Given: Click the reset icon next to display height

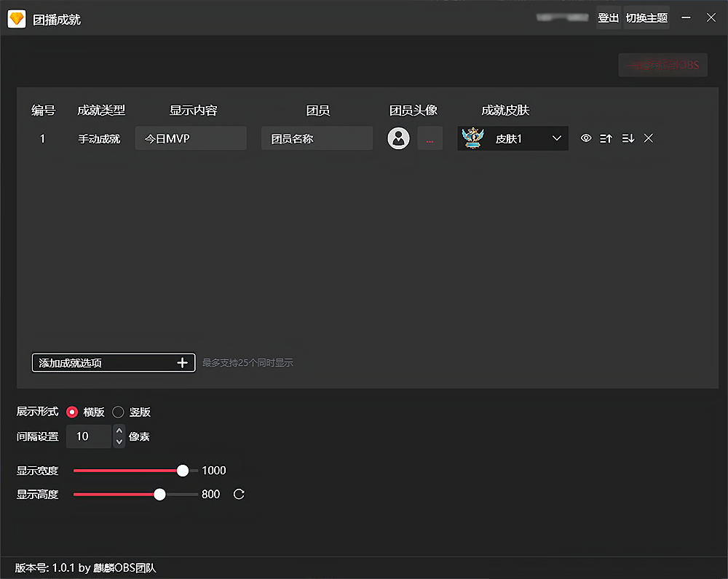Looking at the screenshot, I should click(239, 495).
